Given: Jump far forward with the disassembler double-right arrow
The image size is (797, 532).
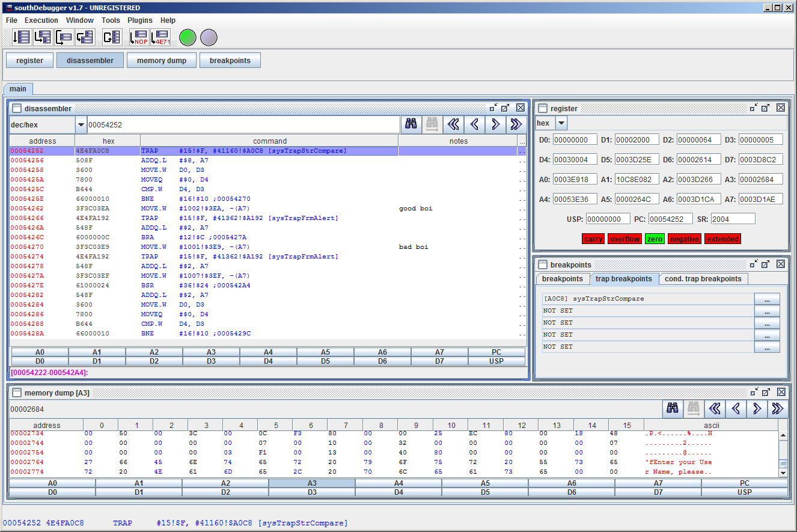Looking at the screenshot, I should click(516, 124).
